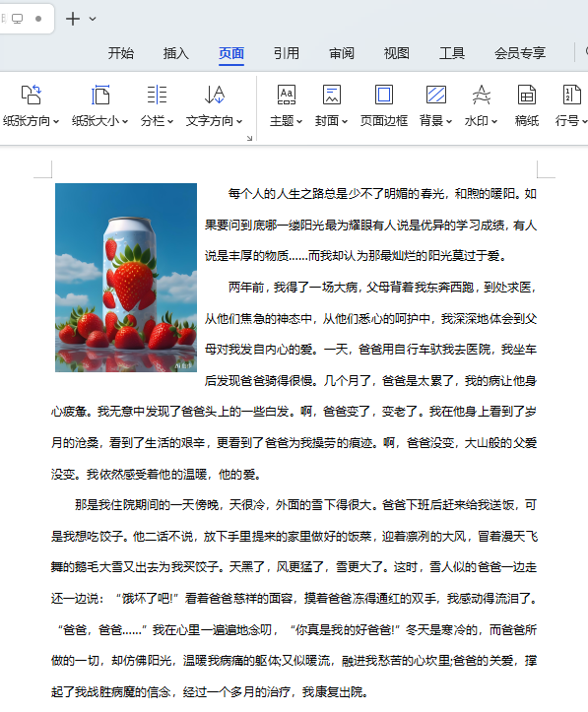Expand the 主题 dropdown arrow
588x712 pixels.
[299, 121]
